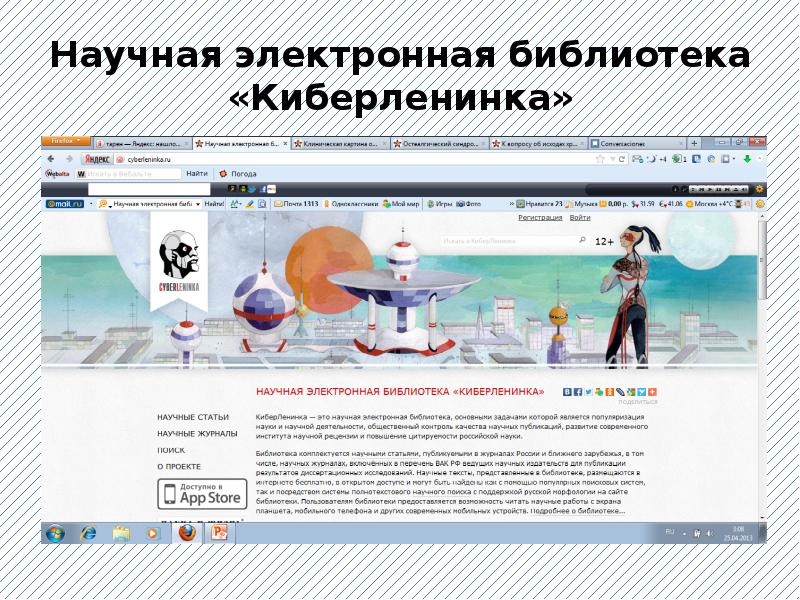Screen dimensions: 800x600
Task: Click the CyberLeninka Lenin logo
Action: tap(179, 260)
